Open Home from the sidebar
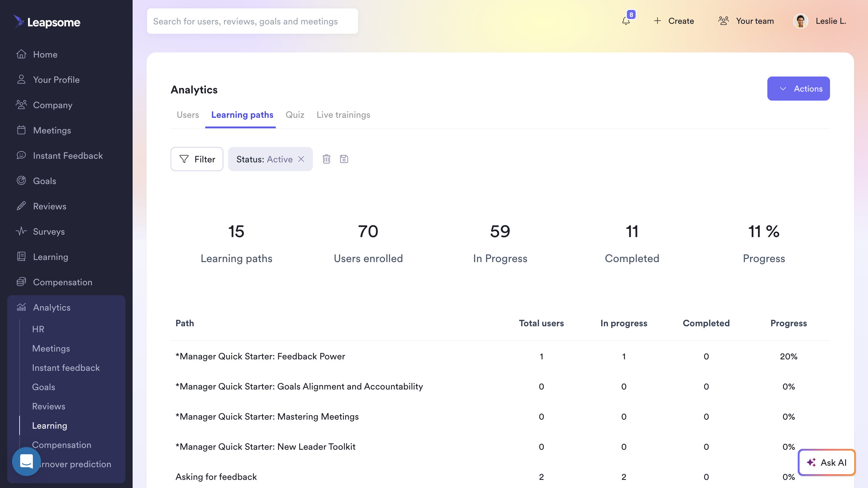868x488 pixels. pos(45,54)
